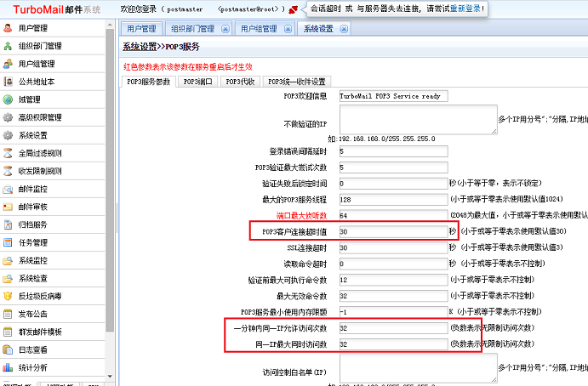Close the 组织部门管理 tab
Viewport: 588px width, 386px height.
[225, 29]
